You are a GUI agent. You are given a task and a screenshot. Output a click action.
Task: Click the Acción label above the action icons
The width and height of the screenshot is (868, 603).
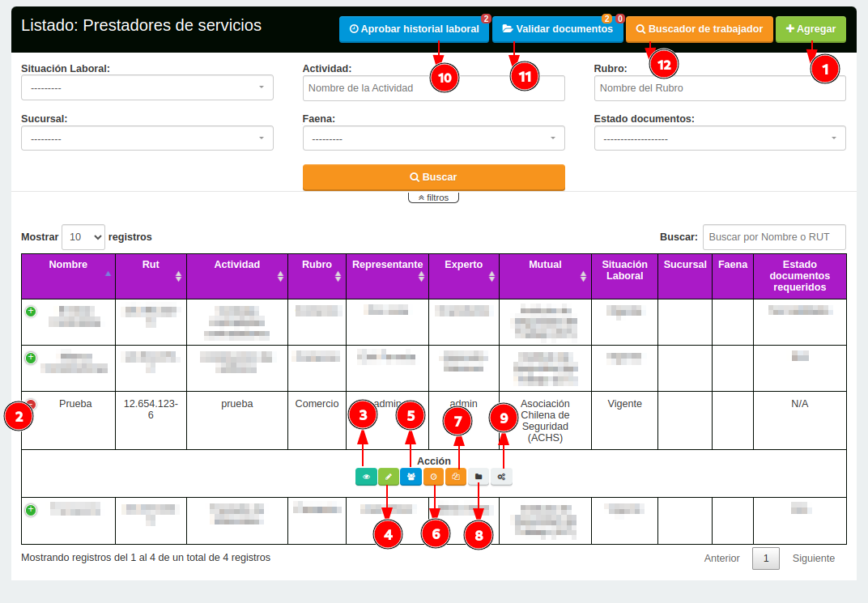pyautogui.click(x=433, y=461)
